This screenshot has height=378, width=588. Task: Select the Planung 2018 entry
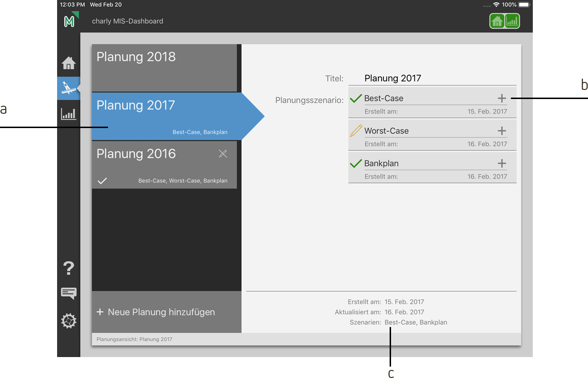click(164, 68)
